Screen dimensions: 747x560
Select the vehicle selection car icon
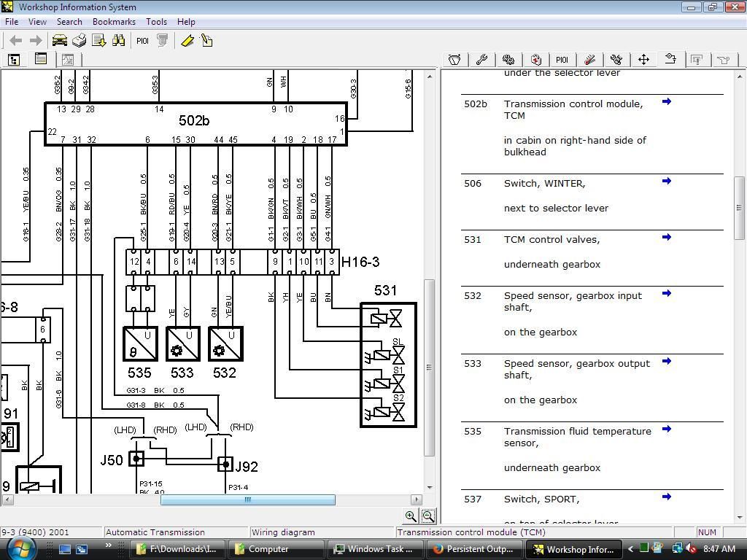pos(60,41)
